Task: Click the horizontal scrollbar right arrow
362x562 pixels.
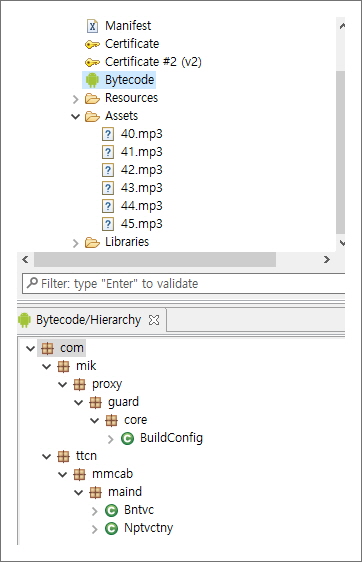Action: point(327,259)
